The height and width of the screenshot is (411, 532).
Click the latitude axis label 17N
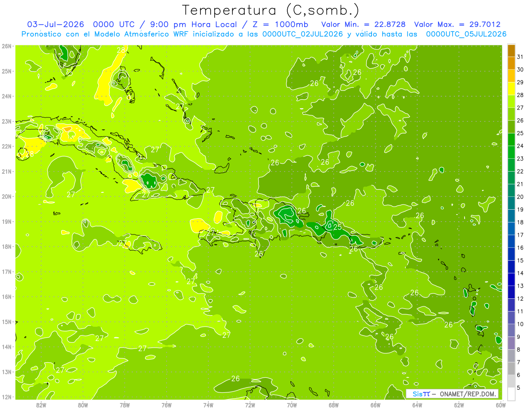(x=7, y=272)
